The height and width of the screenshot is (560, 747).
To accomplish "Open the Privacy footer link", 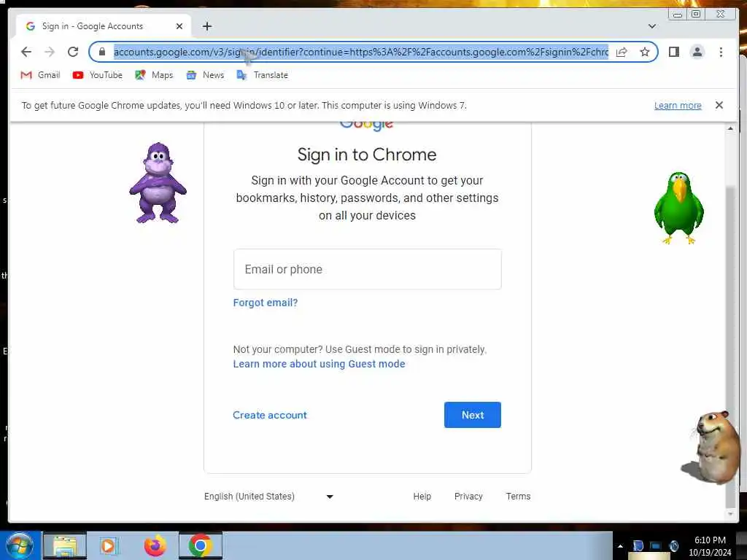I will [x=468, y=496].
